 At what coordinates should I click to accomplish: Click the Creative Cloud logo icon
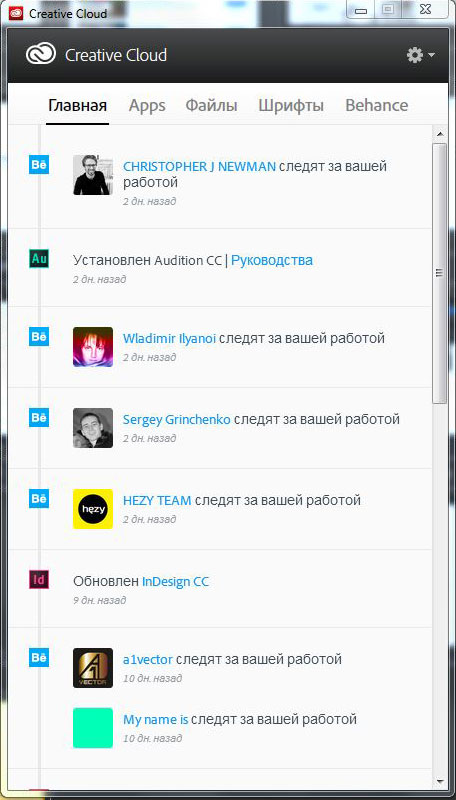pos(41,55)
